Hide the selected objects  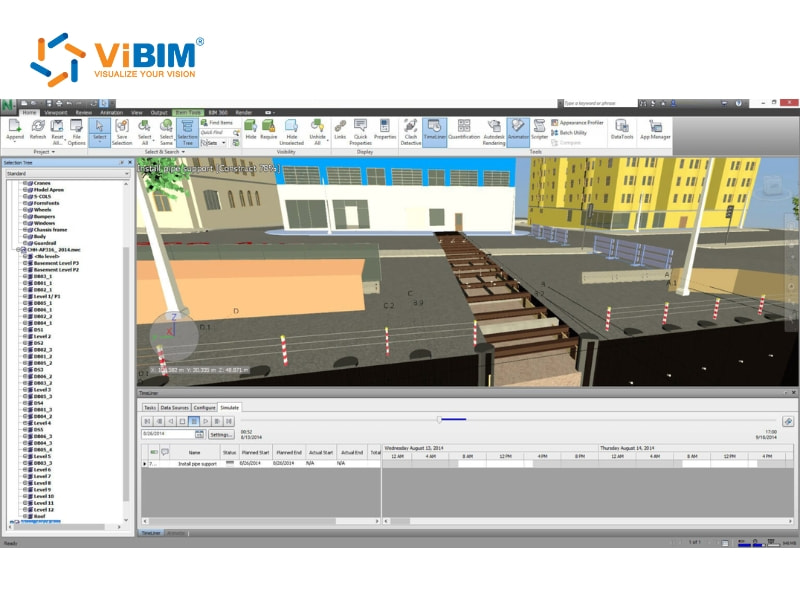(250, 128)
